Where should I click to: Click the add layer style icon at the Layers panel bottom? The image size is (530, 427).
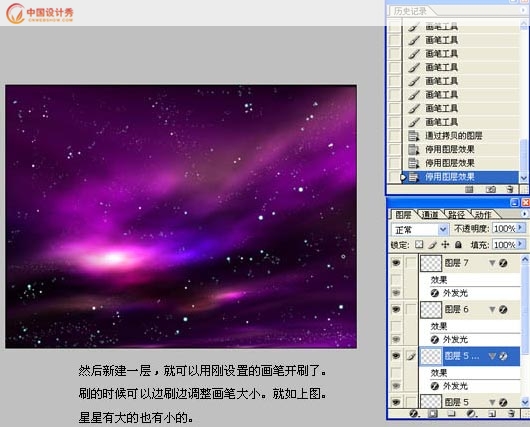[413, 413]
